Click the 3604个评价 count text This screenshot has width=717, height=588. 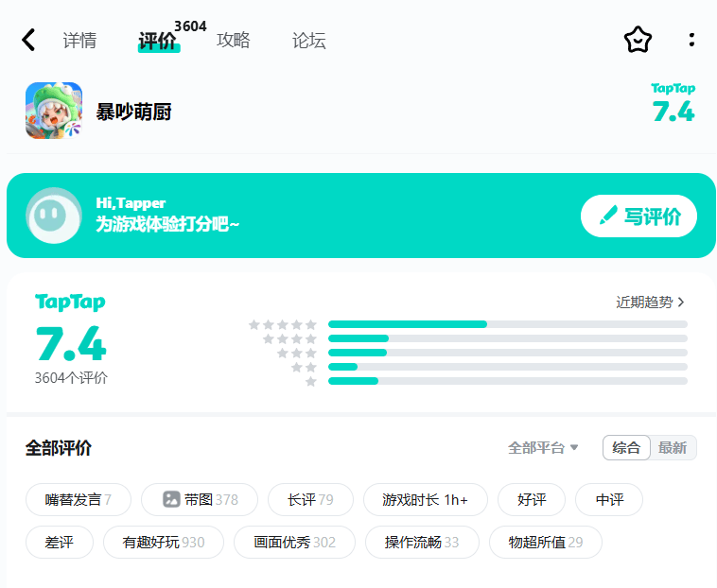pyautogui.click(x=71, y=378)
